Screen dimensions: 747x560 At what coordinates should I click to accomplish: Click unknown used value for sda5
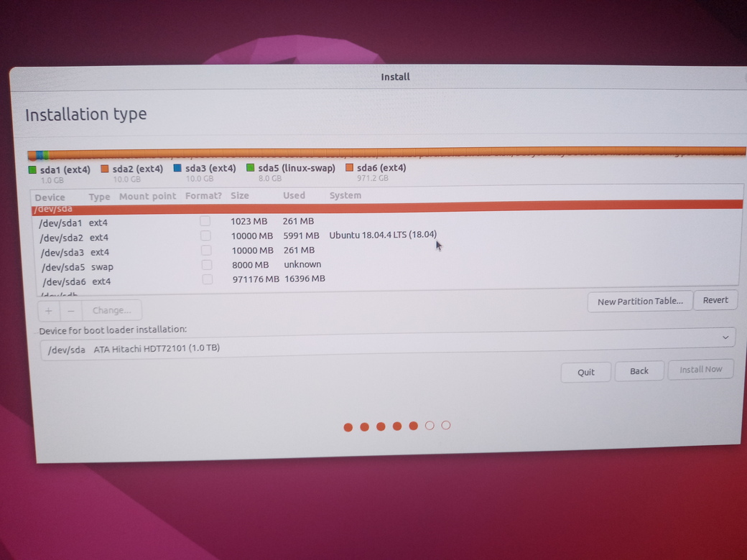(302, 264)
